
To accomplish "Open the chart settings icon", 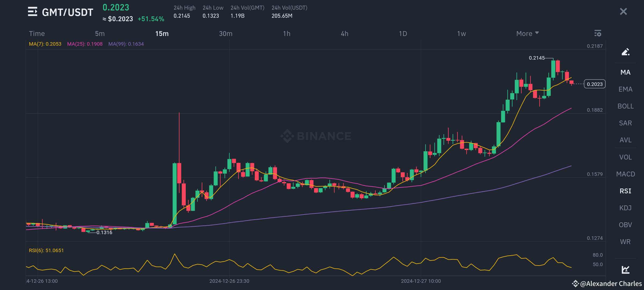I will tap(598, 33).
